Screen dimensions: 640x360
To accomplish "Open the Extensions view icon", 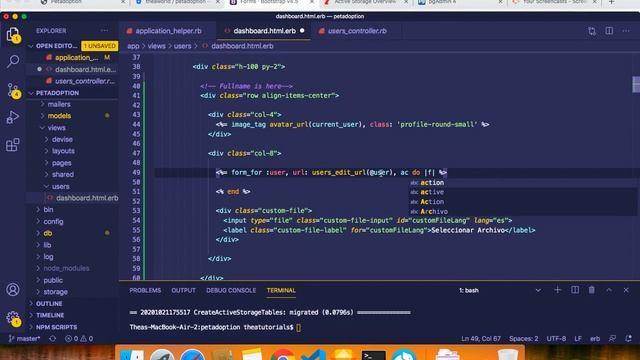I will tap(13, 144).
